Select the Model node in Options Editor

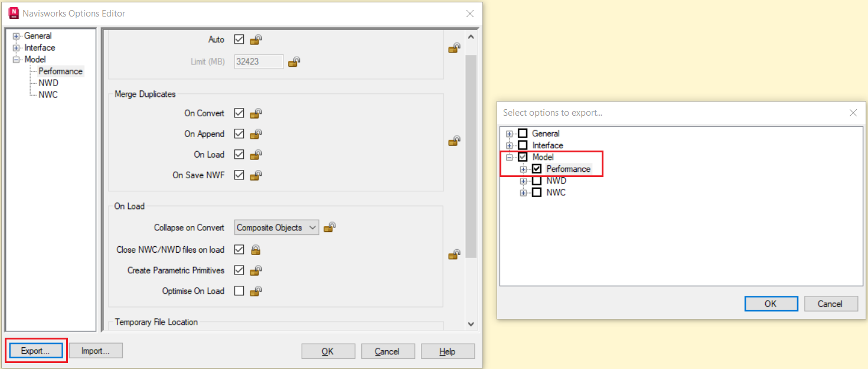tap(35, 60)
